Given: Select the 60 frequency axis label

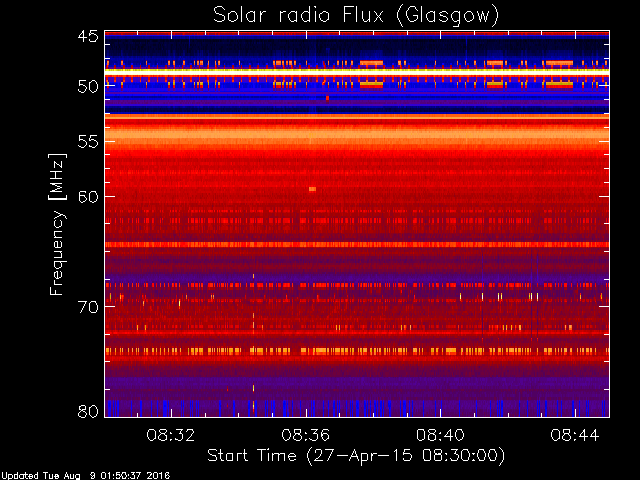Looking at the screenshot, I should tap(88, 196).
